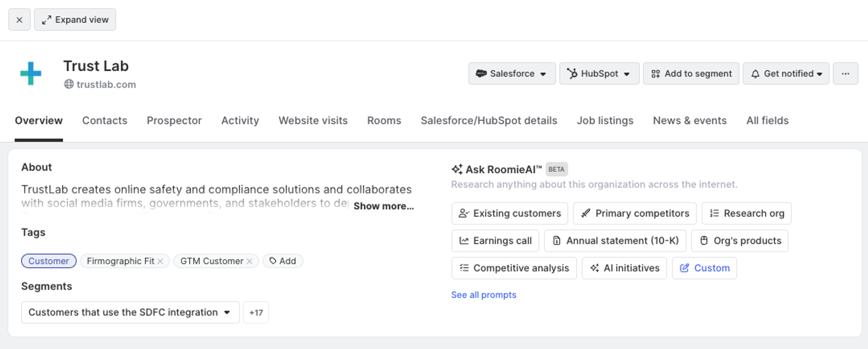
Task: Open the Salesforce dropdown menu
Action: tap(512, 74)
